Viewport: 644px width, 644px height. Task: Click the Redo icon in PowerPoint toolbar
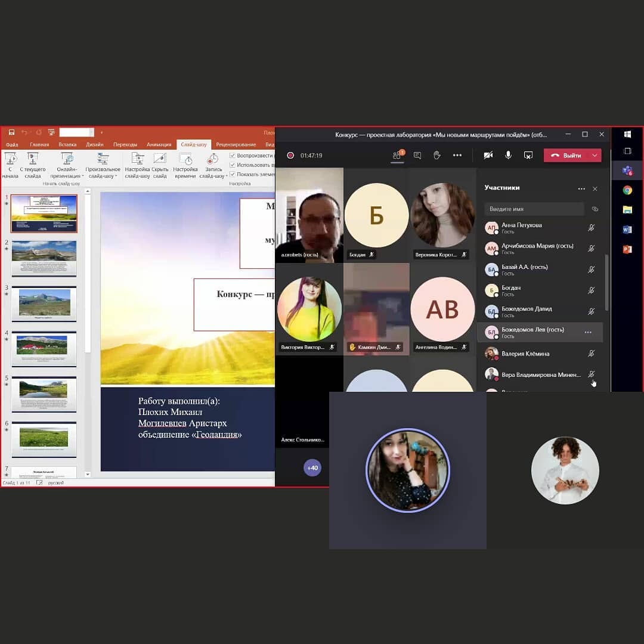coord(39,132)
